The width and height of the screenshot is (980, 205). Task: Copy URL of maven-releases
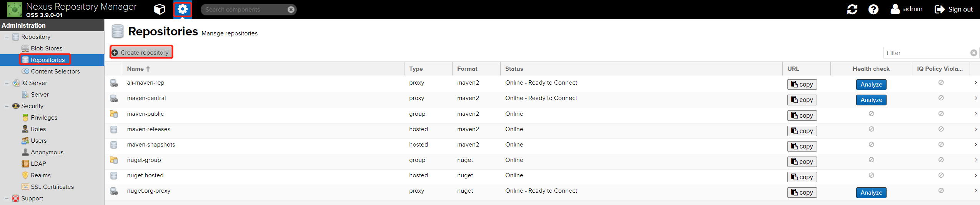pos(802,131)
